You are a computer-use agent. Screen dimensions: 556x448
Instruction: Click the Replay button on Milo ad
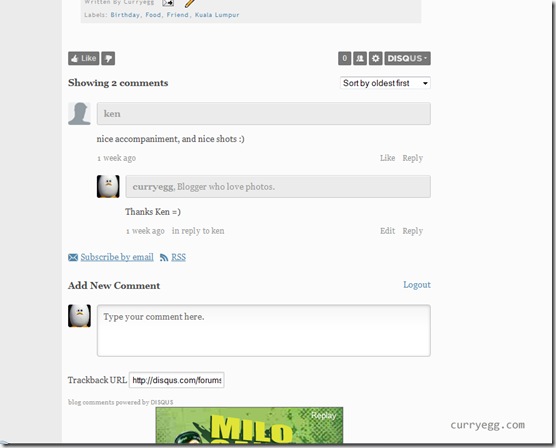click(323, 416)
